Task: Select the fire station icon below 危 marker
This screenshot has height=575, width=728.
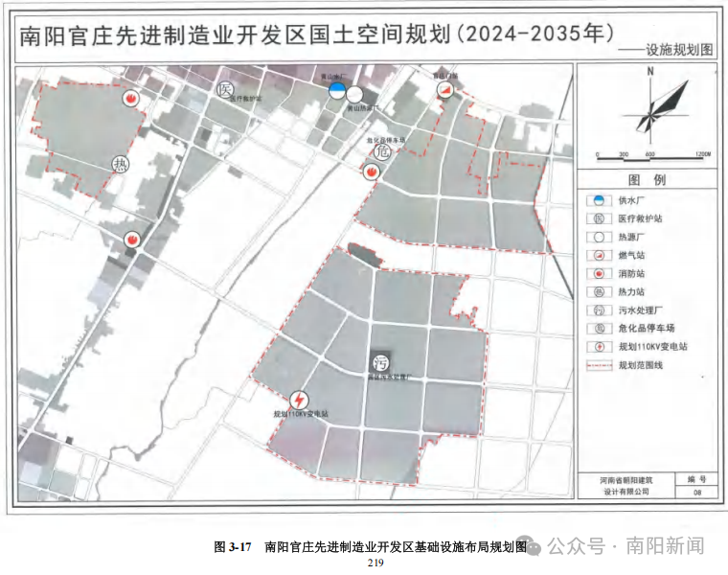Action: (x=371, y=171)
